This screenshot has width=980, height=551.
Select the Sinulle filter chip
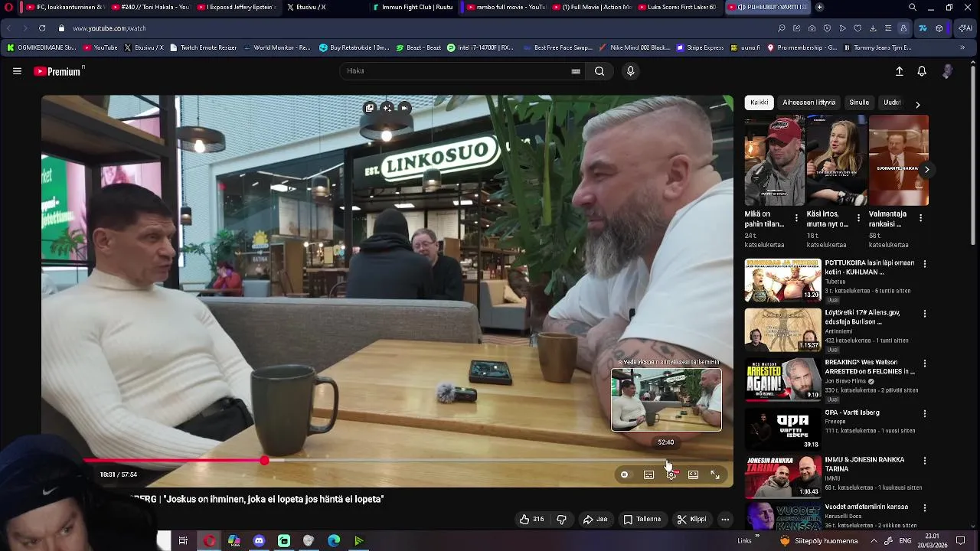point(859,103)
